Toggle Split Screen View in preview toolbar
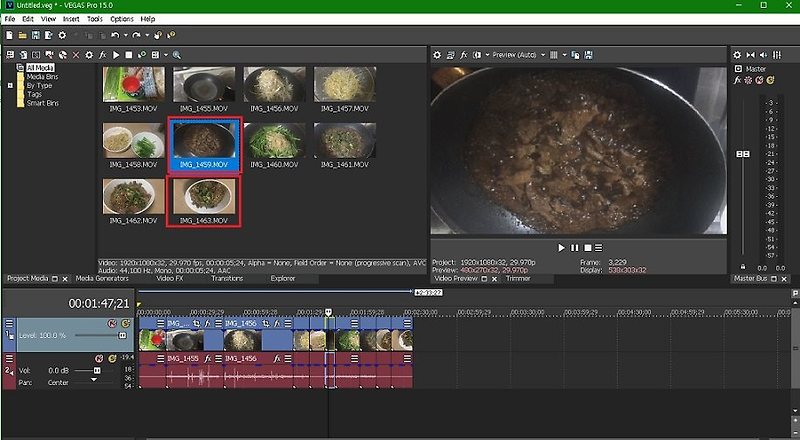 tap(477, 55)
